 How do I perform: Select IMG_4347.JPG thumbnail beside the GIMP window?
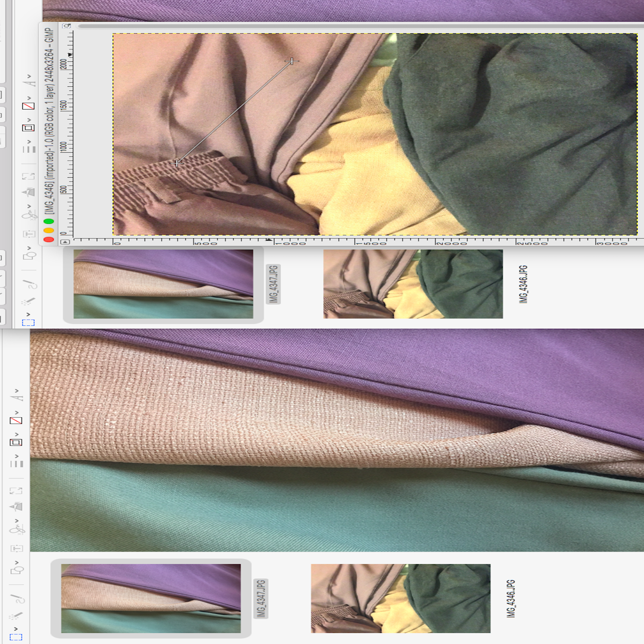(163, 284)
